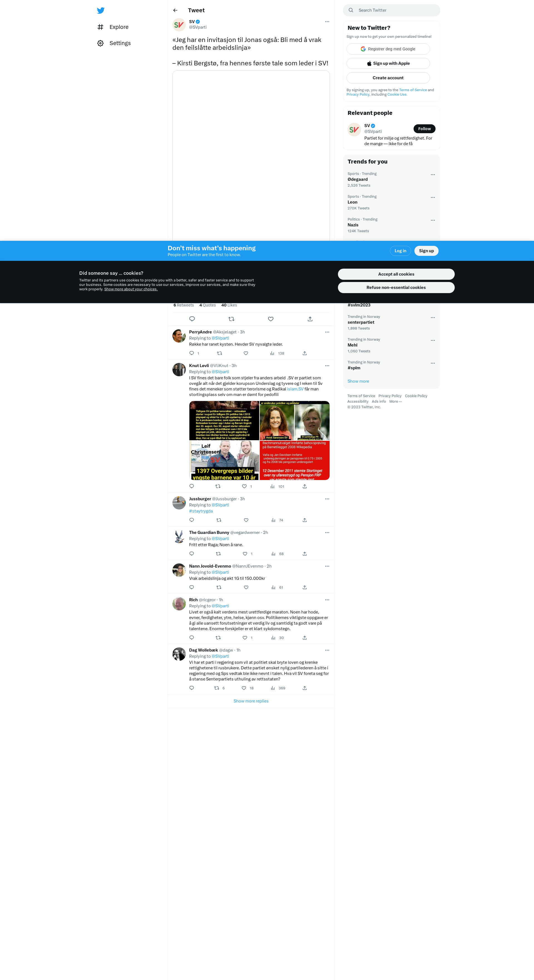Show more replies

pos(251,701)
